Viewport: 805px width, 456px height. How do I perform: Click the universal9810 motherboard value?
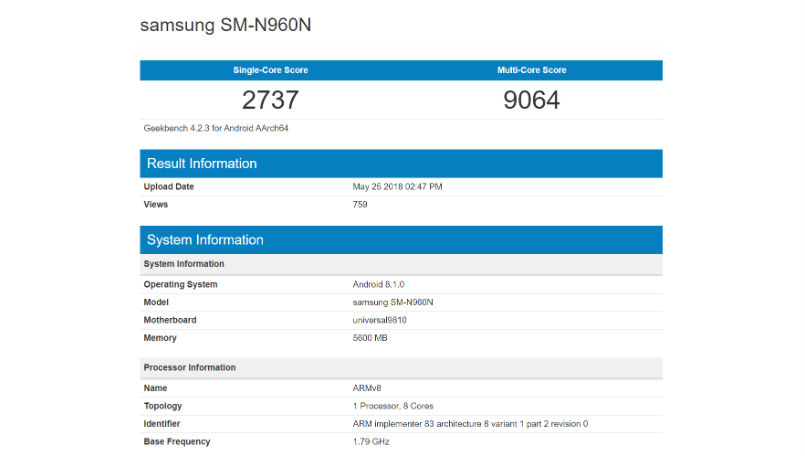tap(380, 320)
